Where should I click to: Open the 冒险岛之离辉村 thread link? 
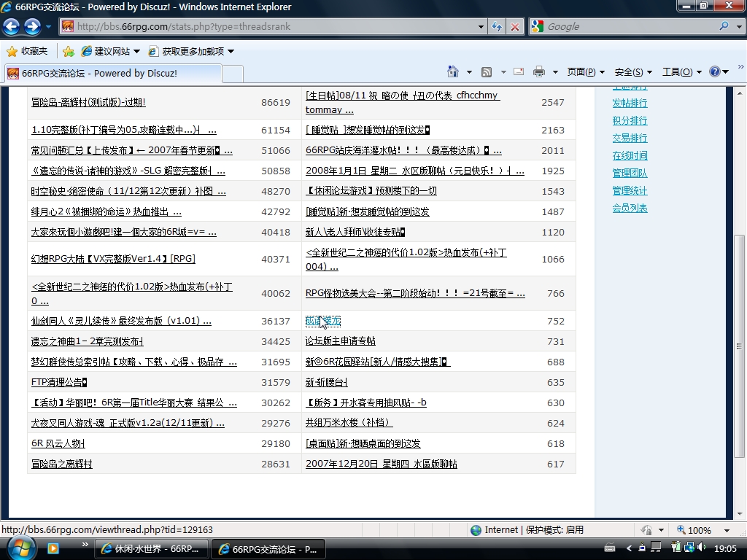(62, 464)
